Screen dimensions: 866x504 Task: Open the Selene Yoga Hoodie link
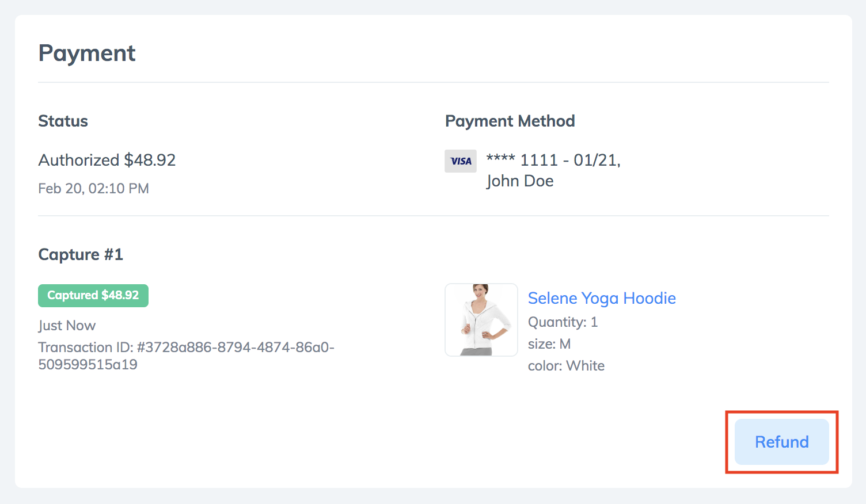602,298
